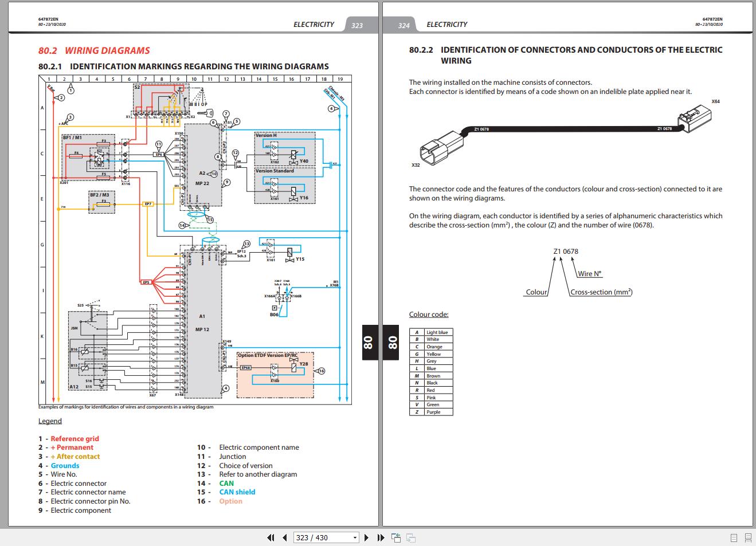Viewport: 756px width, 546px height.
Task: Go to the first page
Action: point(270,537)
